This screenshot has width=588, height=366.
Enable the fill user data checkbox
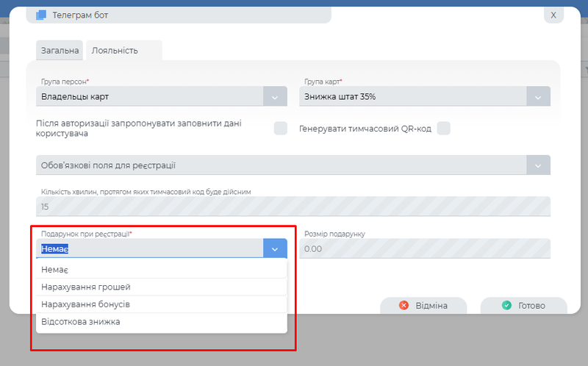(280, 129)
